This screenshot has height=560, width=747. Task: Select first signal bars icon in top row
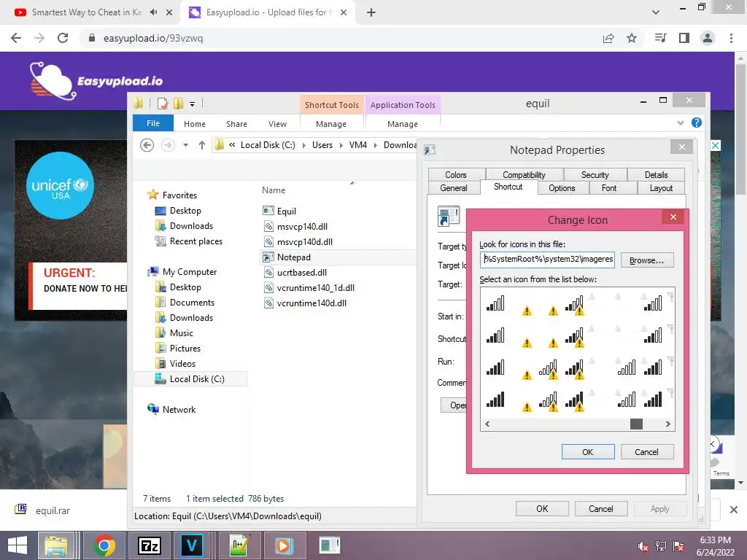pyautogui.click(x=495, y=303)
